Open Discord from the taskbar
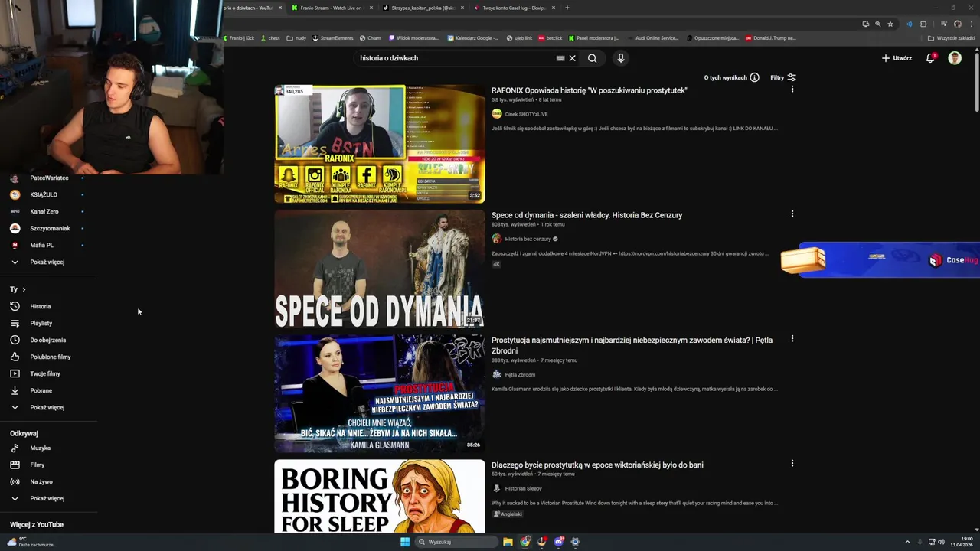This screenshot has width=980, height=551. coord(559,542)
